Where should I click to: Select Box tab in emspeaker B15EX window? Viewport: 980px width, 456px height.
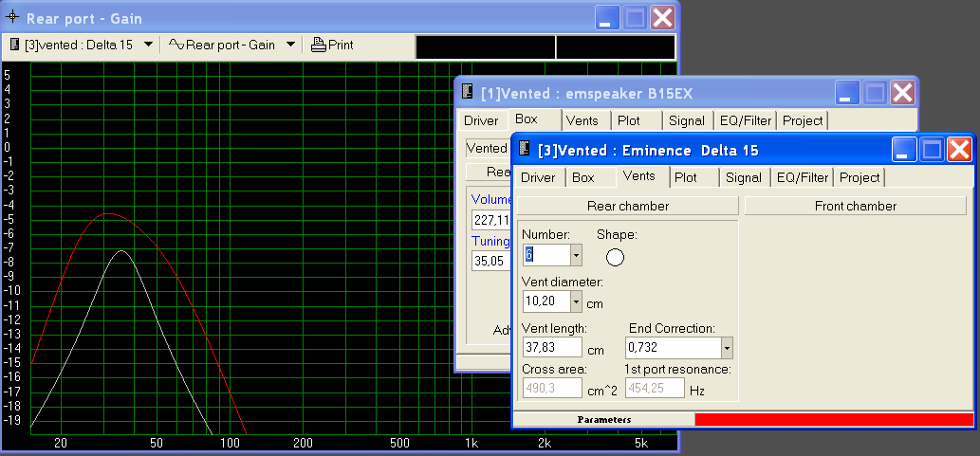coord(527,119)
